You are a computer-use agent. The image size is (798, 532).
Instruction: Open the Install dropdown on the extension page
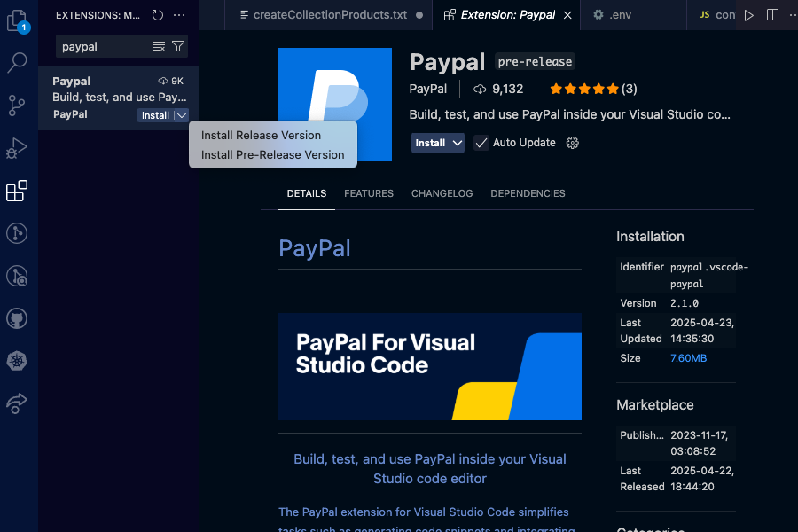pyautogui.click(x=456, y=142)
